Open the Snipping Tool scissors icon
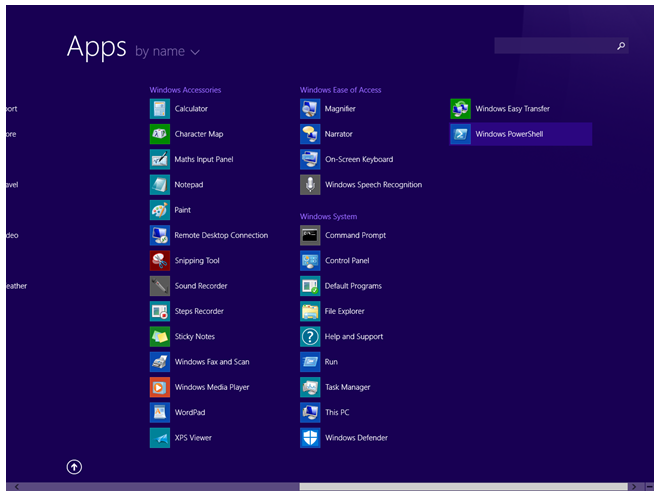The width and height of the screenshot is (659, 496). [160, 261]
